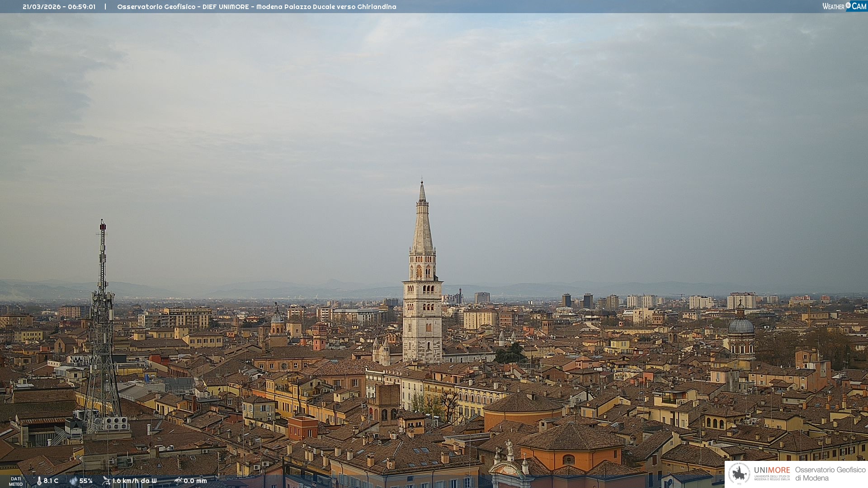Click the wind anemometer icon
Image resolution: width=868 pixels, height=488 pixels.
click(x=106, y=481)
